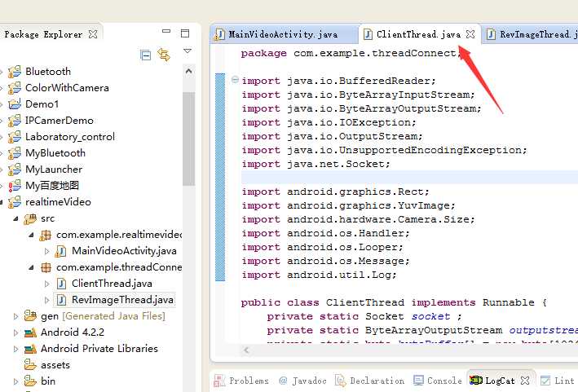This screenshot has height=392, width=578.
Task: Expand the bin folder
Action: point(15,381)
